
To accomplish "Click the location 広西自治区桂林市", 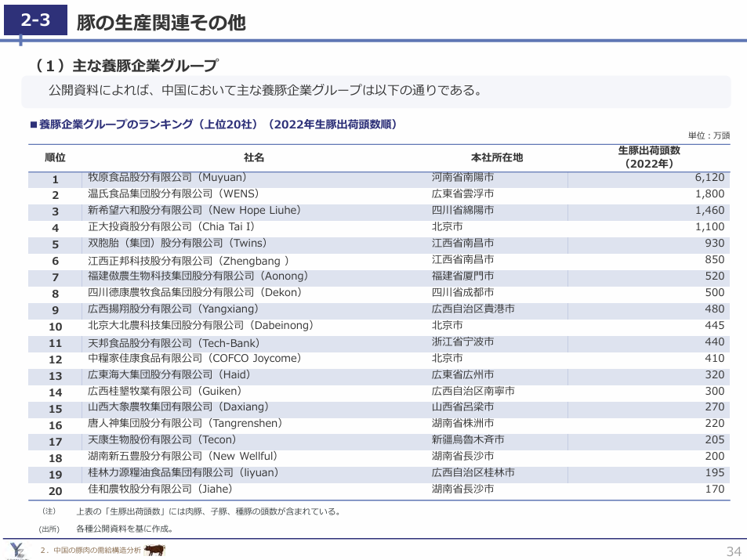I will (473, 472).
